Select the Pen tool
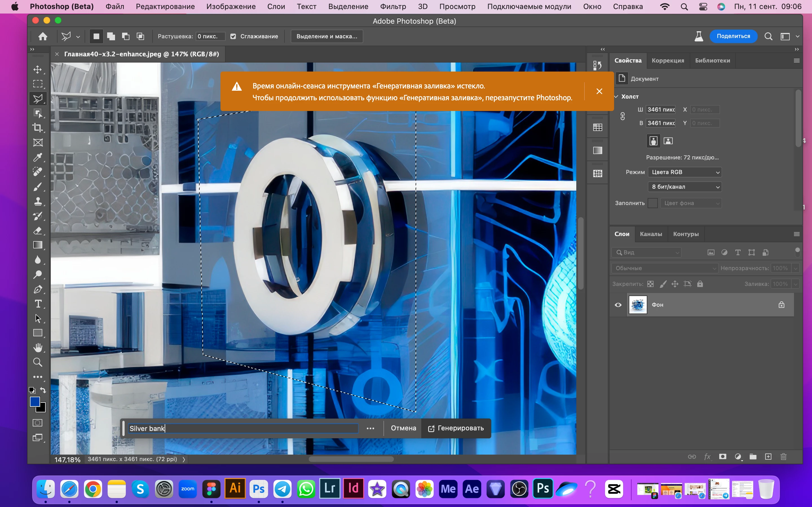This screenshot has width=812, height=507. (37, 289)
